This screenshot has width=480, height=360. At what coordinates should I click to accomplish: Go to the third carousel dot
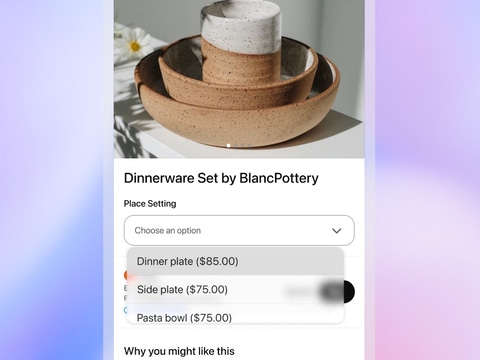(x=243, y=146)
